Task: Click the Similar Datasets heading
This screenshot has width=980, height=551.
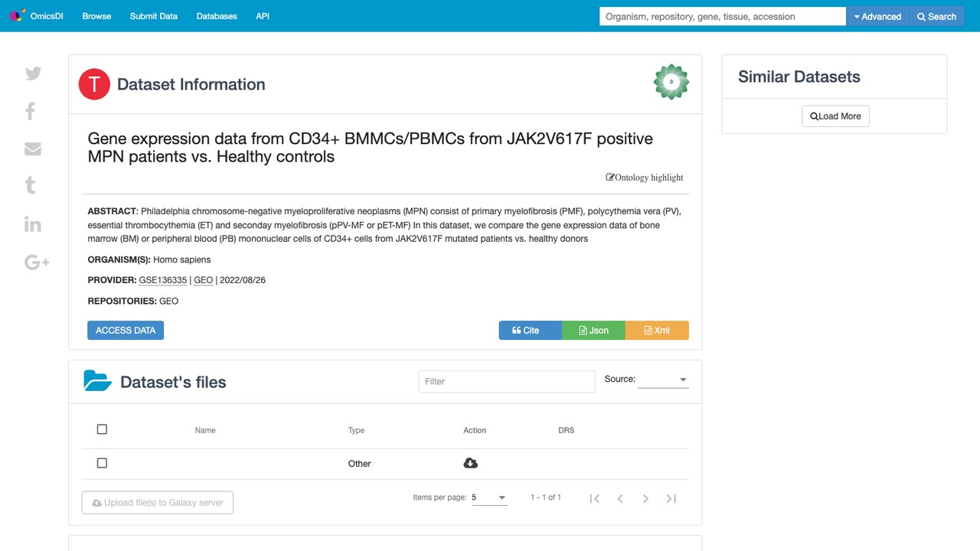Action: (x=799, y=77)
